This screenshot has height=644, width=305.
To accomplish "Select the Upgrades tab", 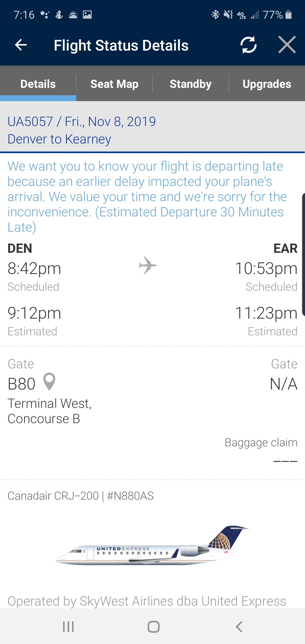I will [x=267, y=84].
